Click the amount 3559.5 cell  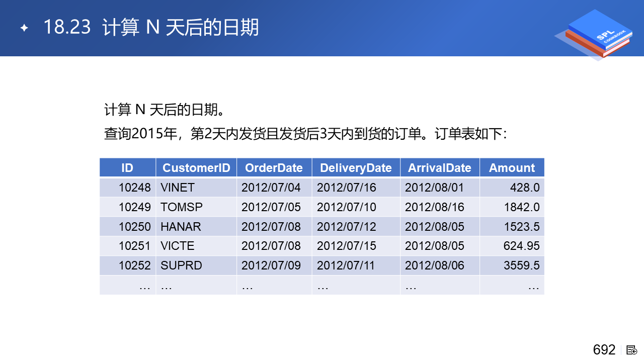[x=522, y=265]
